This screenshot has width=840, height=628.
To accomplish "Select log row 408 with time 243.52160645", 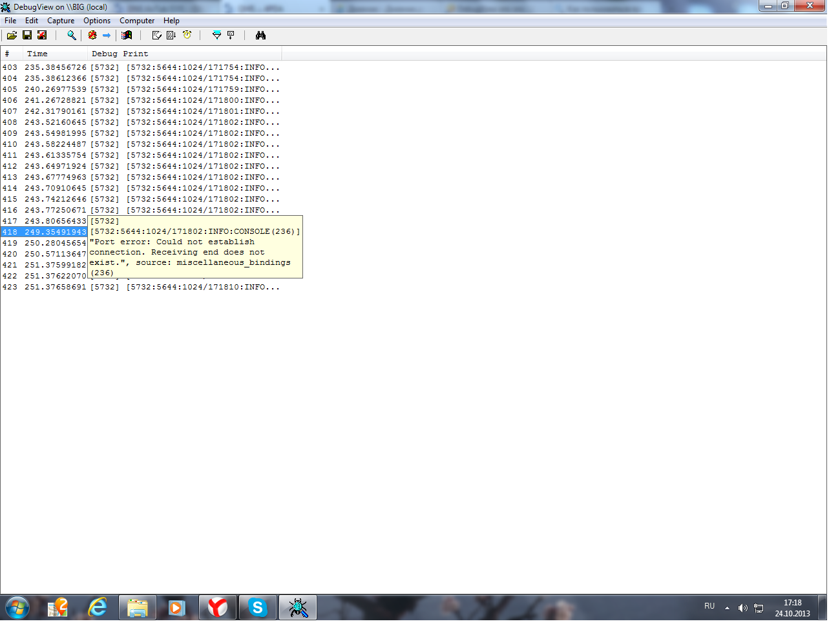I will click(x=142, y=122).
